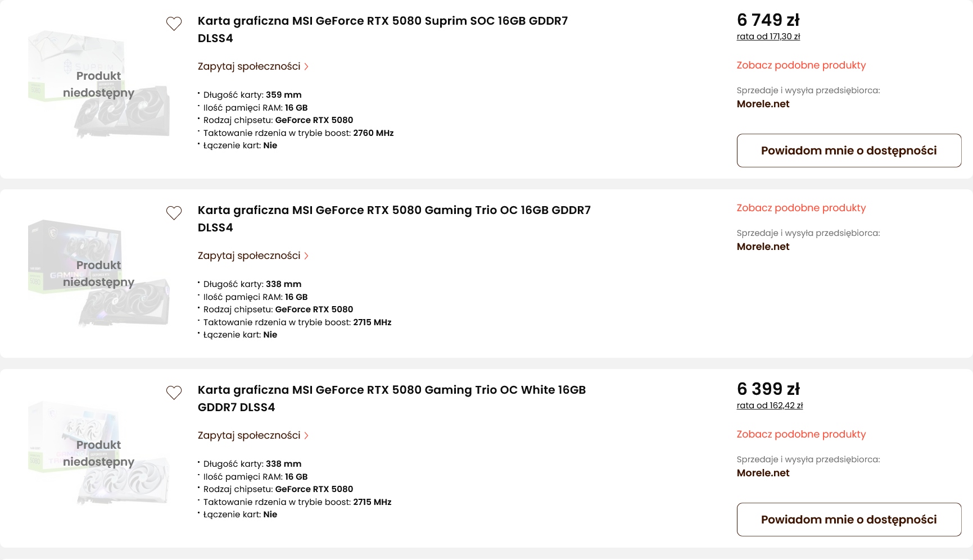View installment details rata od 162,42 zł

point(770,406)
